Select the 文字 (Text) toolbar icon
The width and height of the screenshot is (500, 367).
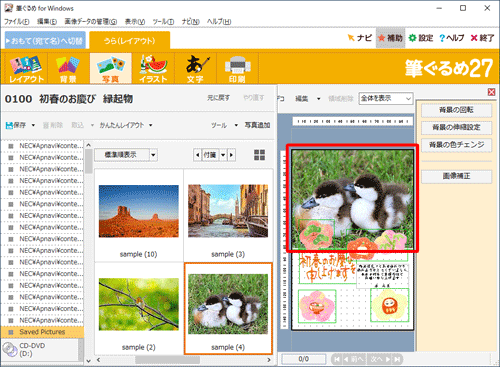tap(195, 68)
